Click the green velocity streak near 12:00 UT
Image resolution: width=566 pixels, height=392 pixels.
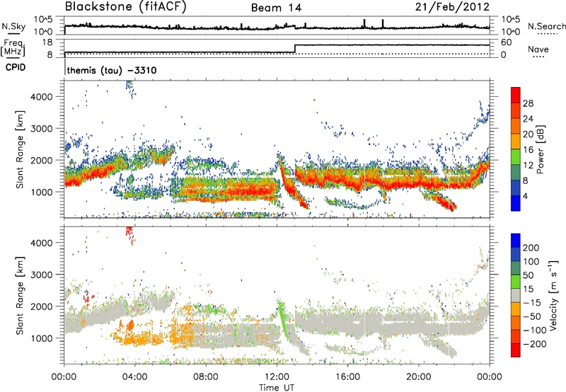[x=282, y=318]
